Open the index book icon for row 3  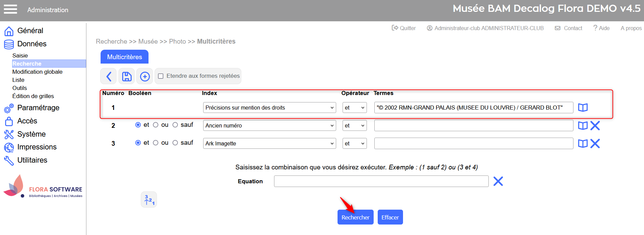coord(583,143)
